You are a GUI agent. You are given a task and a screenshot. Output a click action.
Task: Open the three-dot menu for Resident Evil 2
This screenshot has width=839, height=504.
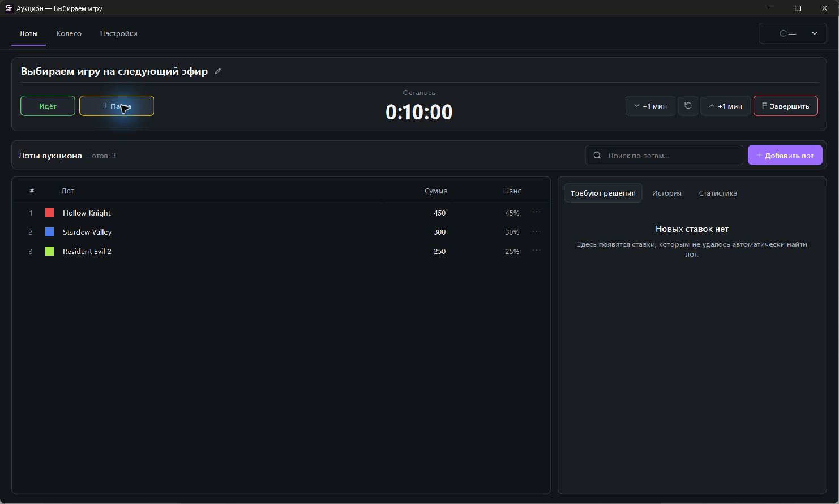pos(536,251)
